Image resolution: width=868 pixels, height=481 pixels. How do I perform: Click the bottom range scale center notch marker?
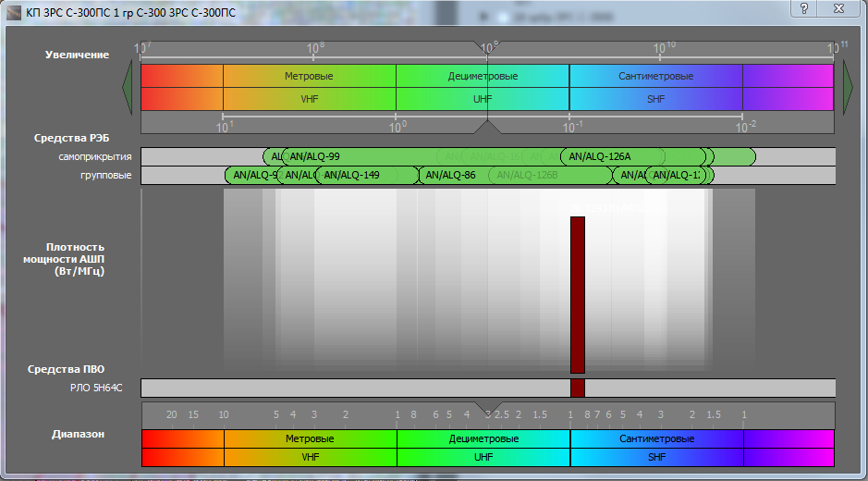pos(488,409)
